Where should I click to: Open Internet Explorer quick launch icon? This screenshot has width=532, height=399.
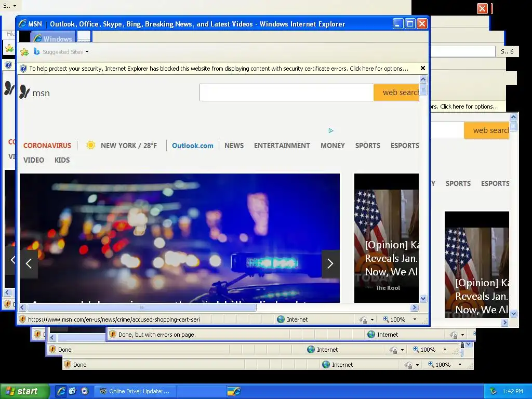tap(61, 391)
